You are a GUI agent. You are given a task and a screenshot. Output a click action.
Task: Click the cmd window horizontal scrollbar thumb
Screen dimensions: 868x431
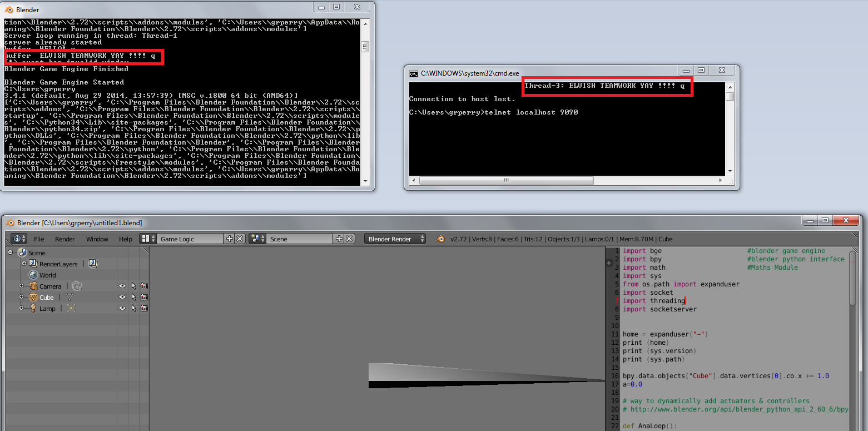pyautogui.click(x=506, y=180)
